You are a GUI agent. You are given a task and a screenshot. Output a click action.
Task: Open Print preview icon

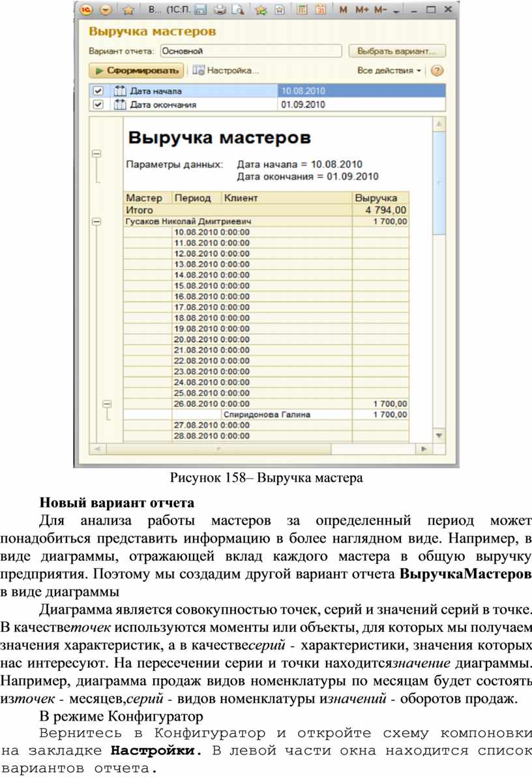[x=238, y=9]
